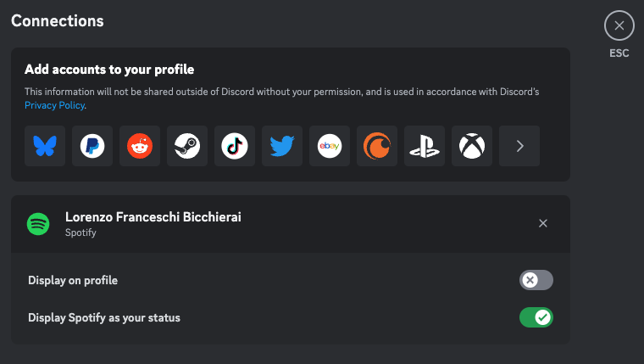
Task: Show more account types with the right chevron
Action: coord(519,147)
